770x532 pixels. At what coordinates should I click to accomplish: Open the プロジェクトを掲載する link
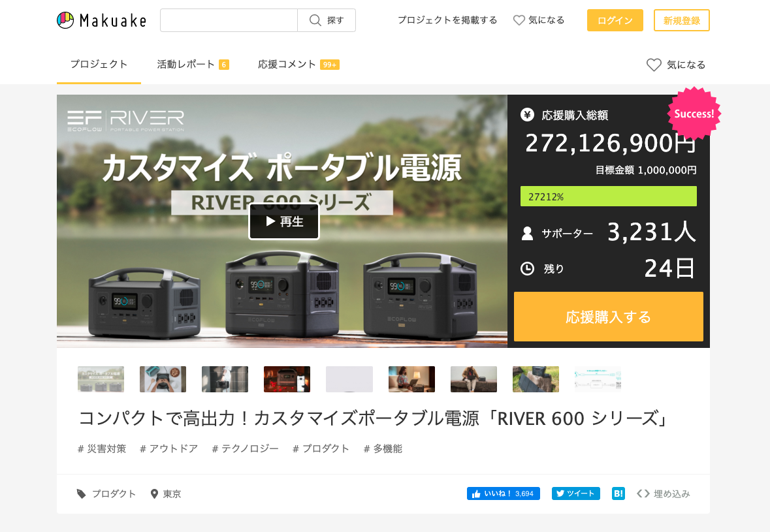[447, 20]
